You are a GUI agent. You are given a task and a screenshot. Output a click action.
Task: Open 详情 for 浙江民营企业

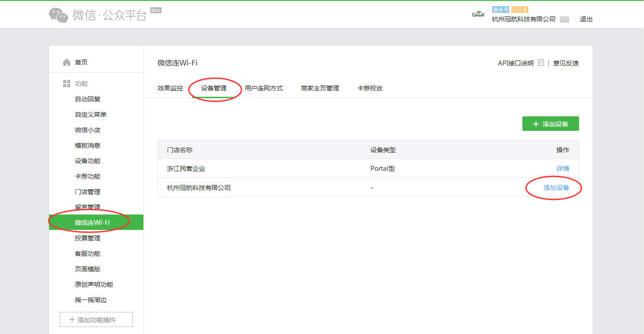pos(562,169)
